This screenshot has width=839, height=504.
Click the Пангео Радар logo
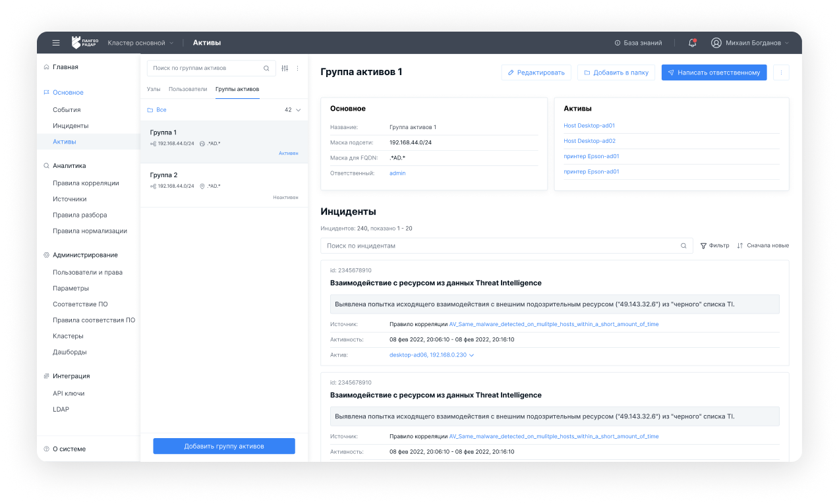[85, 43]
